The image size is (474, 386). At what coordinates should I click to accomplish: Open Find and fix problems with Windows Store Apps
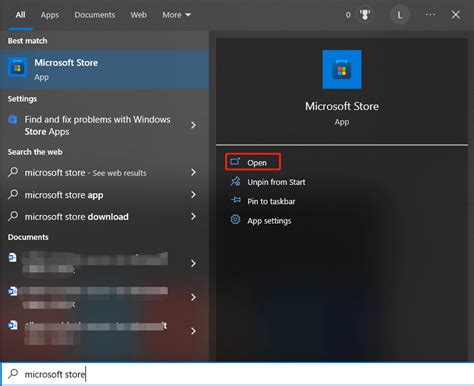pyautogui.click(x=104, y=125)
